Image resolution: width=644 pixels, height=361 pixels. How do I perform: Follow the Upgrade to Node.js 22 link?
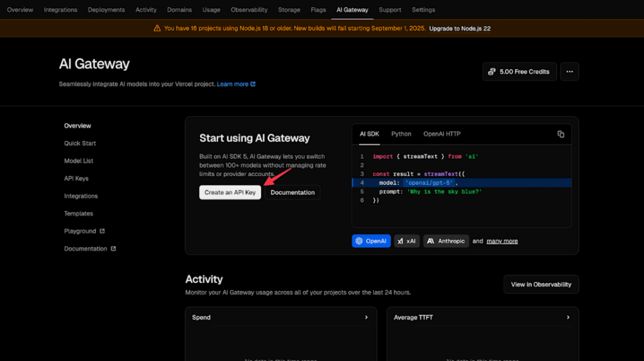pos(460,28)
